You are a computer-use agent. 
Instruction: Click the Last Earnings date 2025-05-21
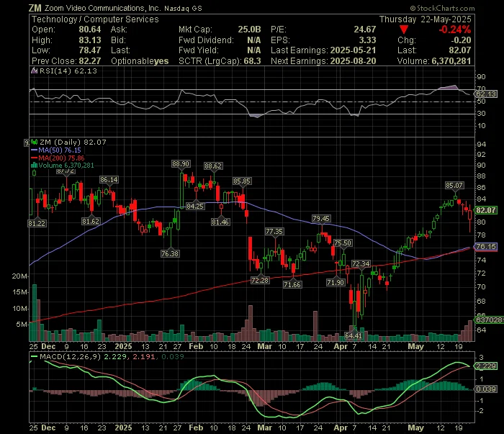click(x=353, y=50)
